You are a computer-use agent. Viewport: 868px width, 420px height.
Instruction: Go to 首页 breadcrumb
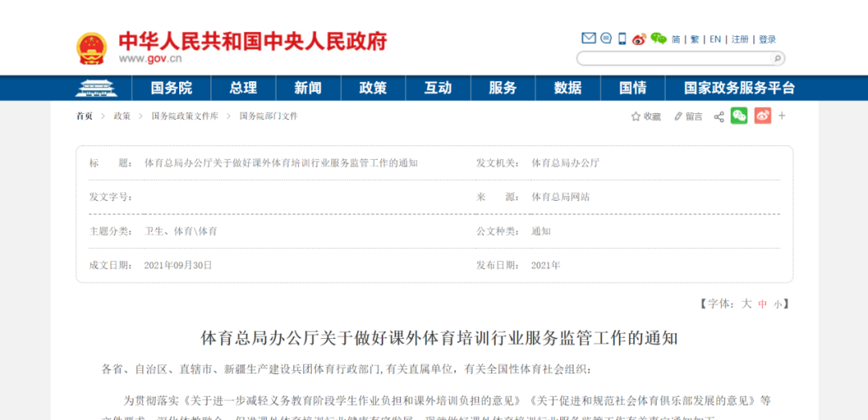(x=84, y=116)
